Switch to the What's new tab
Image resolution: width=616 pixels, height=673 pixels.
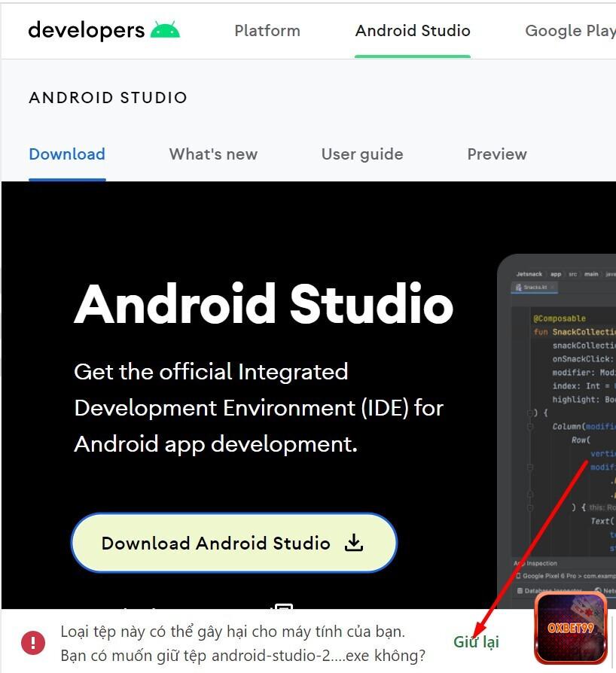coord(213,154)
